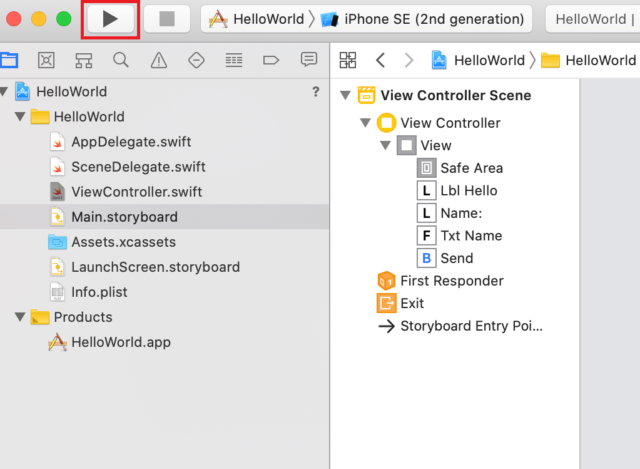The height and width of the screenshot is (469, 640).
Task: Open the Report navigator speech bubble
Action: [x=309, y=60]
